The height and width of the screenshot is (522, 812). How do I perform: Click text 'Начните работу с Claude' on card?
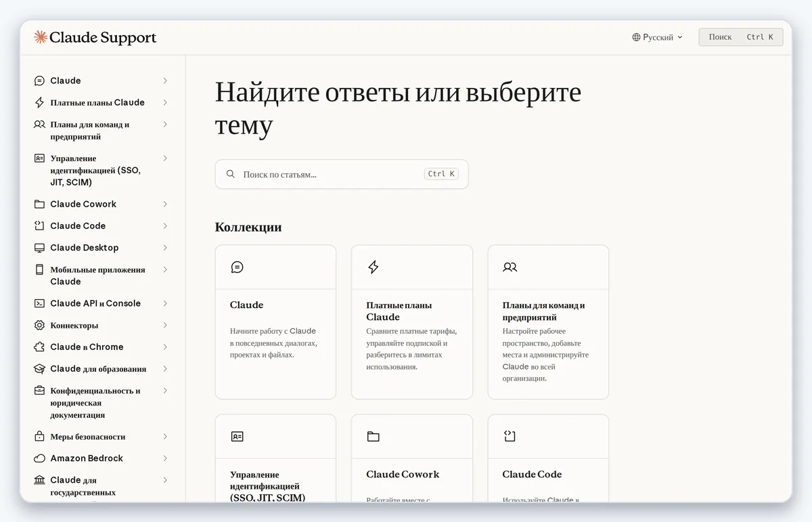pyautogui.click(x=273, y=331)
